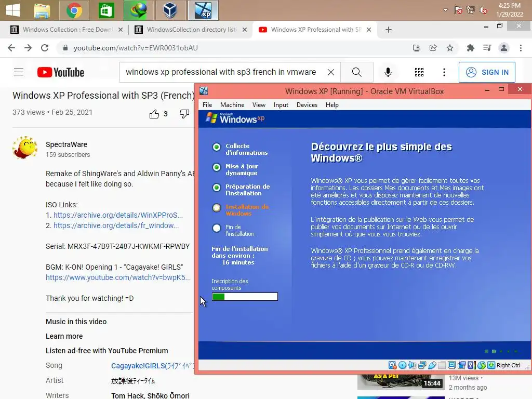The image size is (532, 399).
Task: Open Chrome media controls icon
Action: 487,48
